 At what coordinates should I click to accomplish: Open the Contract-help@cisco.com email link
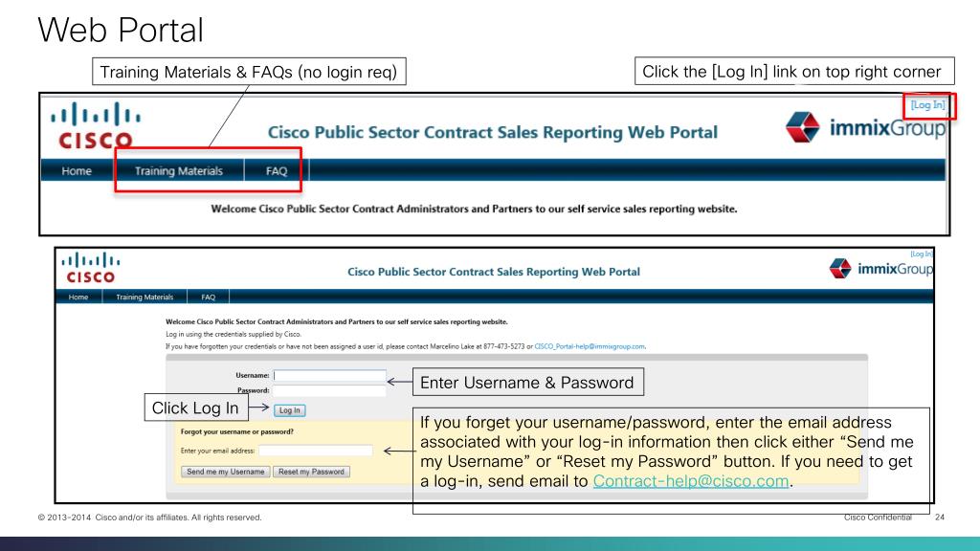(691, 481)
